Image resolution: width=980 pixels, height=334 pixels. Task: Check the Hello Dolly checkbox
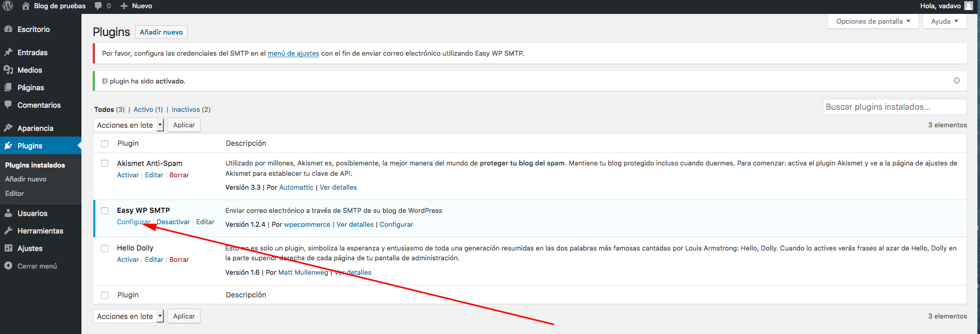click(105, 248)
